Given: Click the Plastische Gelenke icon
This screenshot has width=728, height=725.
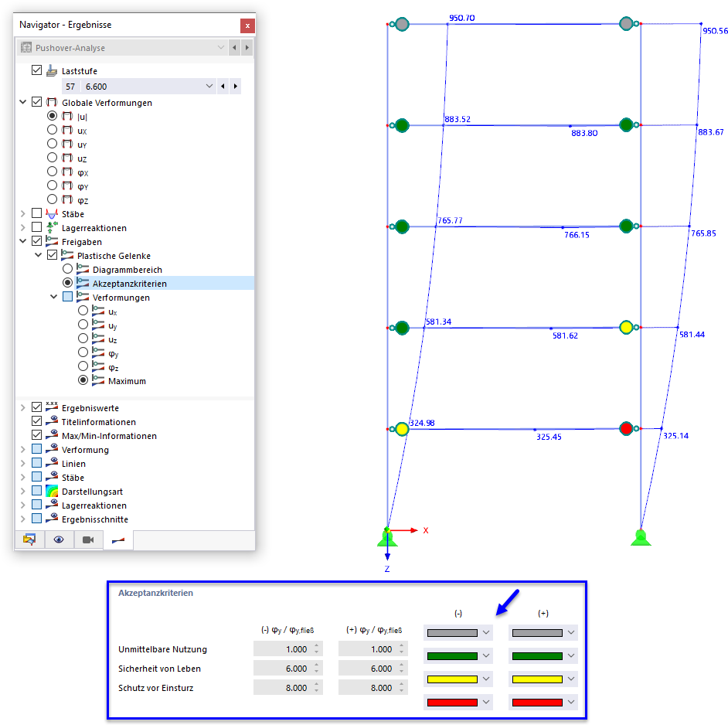Looking at the screenshot, I should pyautogui.click(x=67, y=255).
